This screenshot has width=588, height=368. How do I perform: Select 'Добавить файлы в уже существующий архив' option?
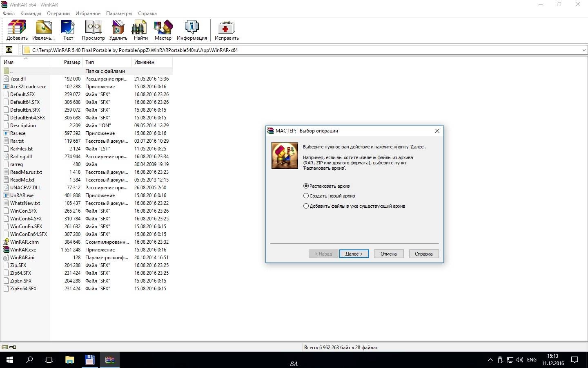tap(354, 206)
